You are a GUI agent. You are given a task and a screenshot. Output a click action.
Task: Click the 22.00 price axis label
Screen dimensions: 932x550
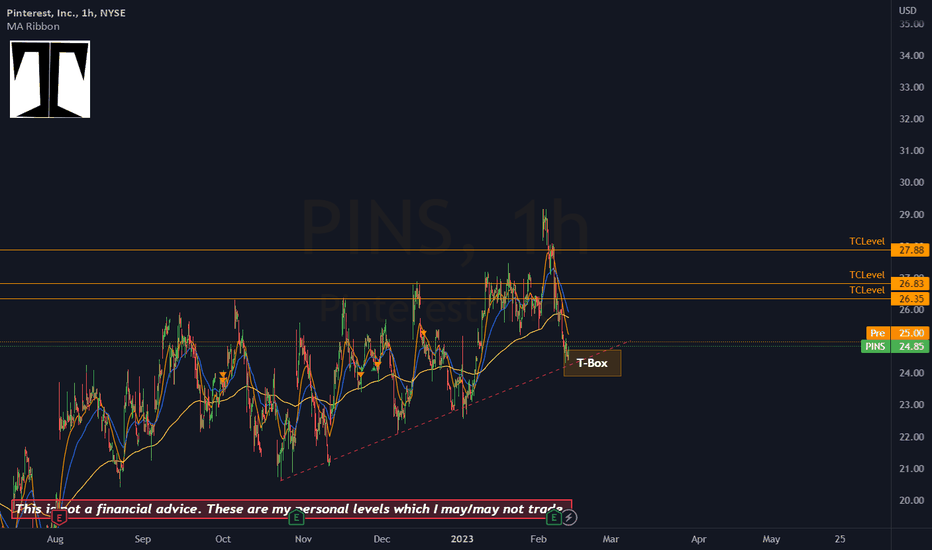[911, 437]
